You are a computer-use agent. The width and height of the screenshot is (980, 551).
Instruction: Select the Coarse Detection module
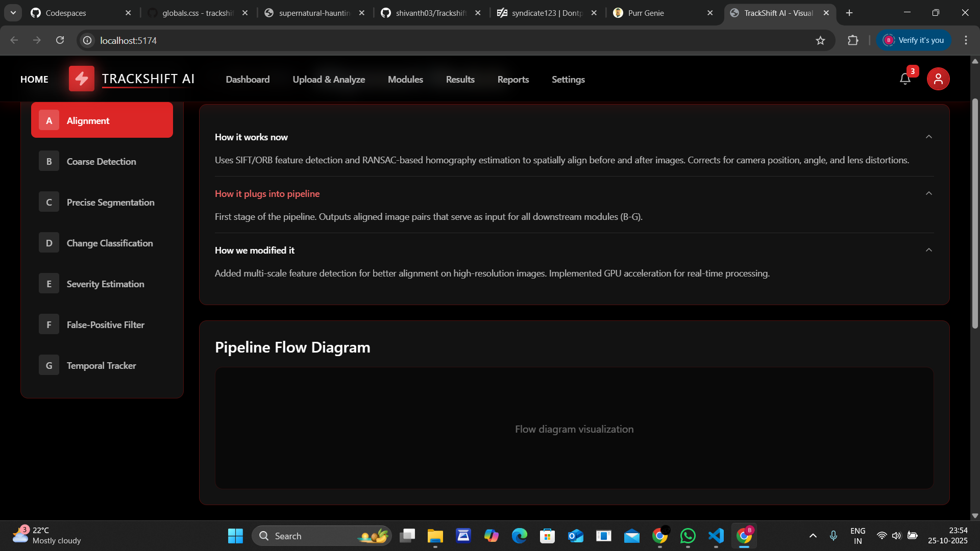pos(102,161)
